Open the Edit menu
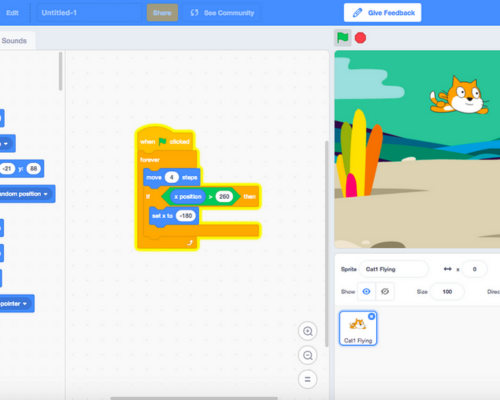500x400 pixels. point(12,13)
